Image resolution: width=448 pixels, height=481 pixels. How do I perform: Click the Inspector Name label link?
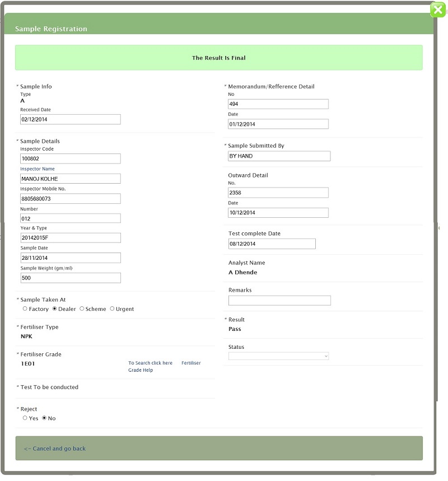tap(38, 169)
